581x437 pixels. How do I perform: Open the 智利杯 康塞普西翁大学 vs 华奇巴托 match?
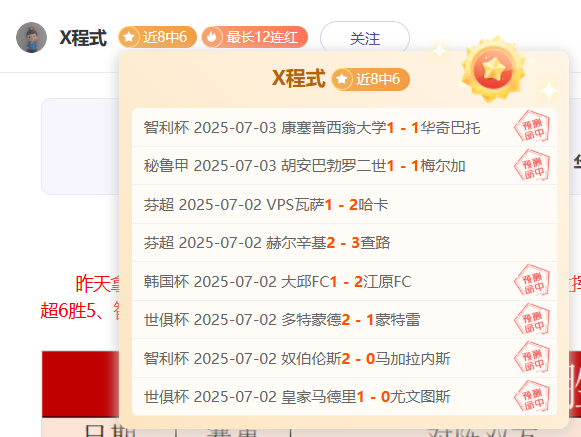click(344, 128)
